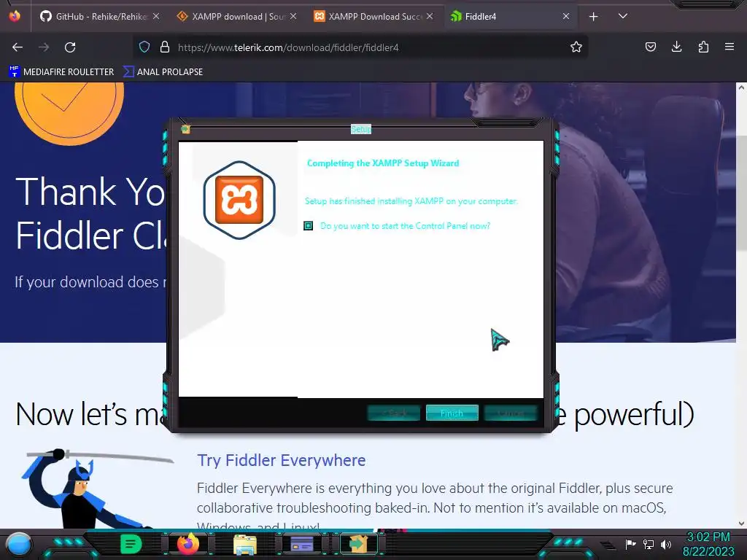The width and height of the screenshot is (747, 560).
Task: Open the Try Fiddler Everywhere link
Action: pos(281,460)
